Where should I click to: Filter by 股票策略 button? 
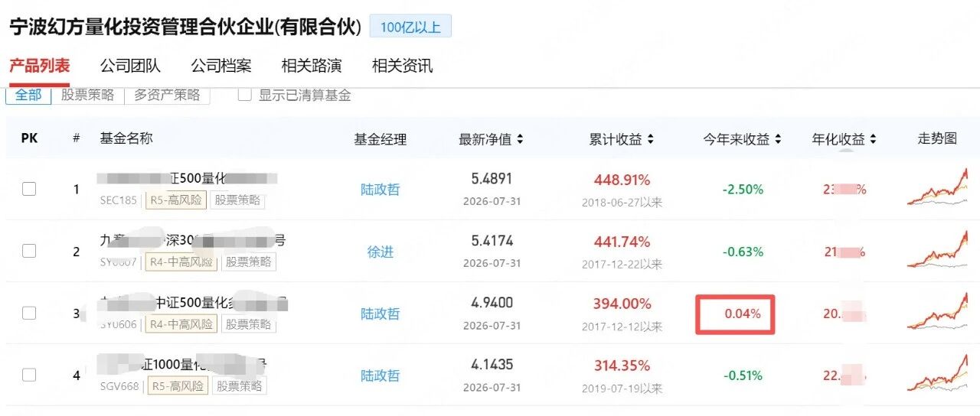coord(87,95)
